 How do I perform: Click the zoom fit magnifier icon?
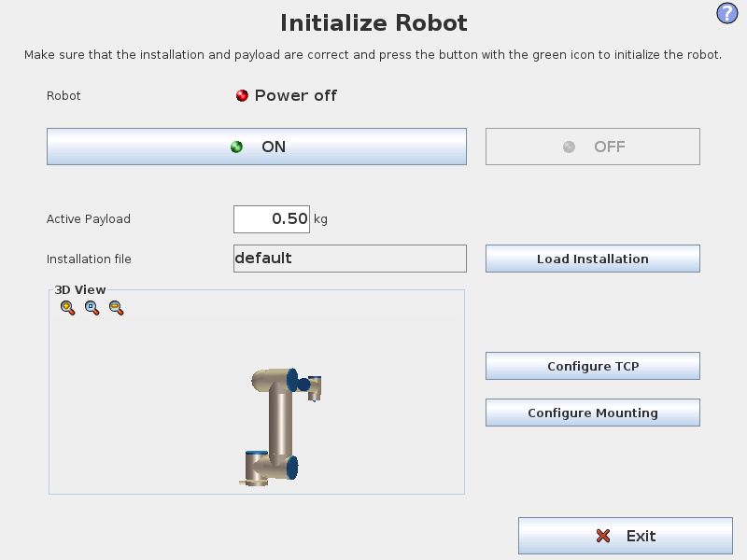(x=92, y=308)
